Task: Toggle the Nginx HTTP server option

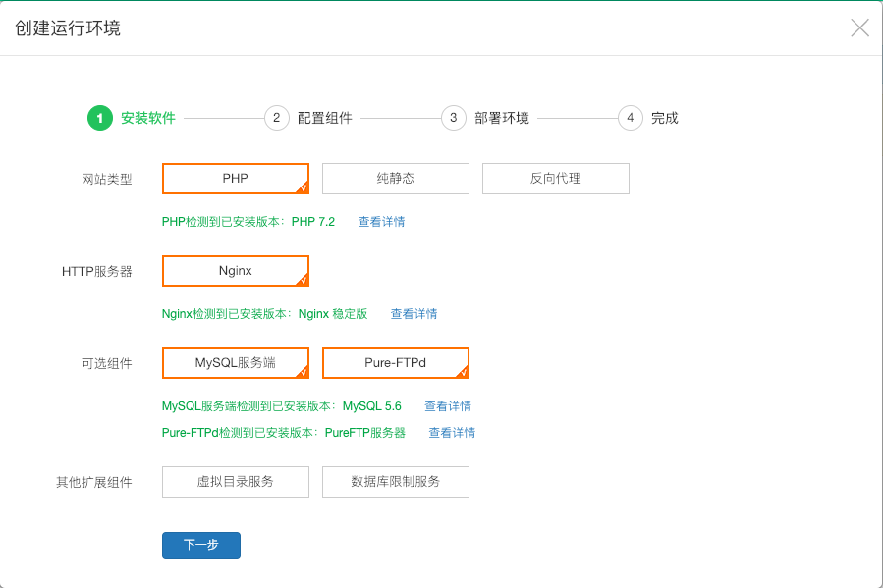Action: (x=236, y=271)
